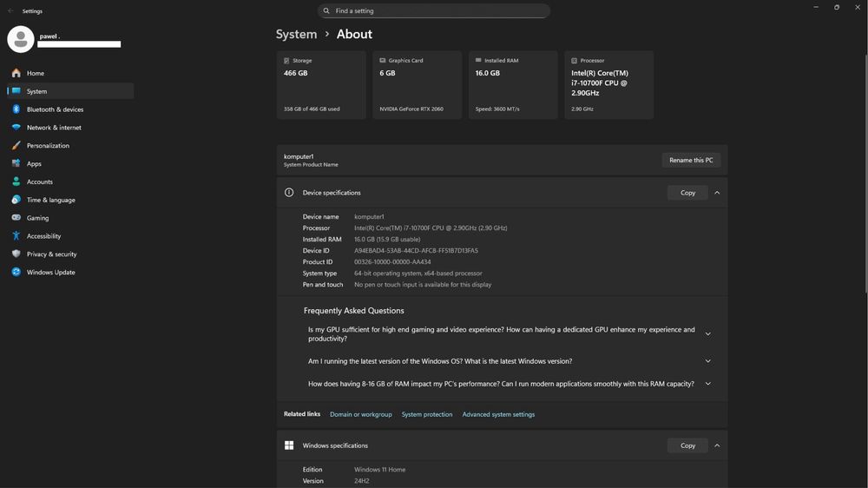The width and height of the screenshot is (868, 488).
Task: Click the komputer1 device name heading
Action: 299,157
